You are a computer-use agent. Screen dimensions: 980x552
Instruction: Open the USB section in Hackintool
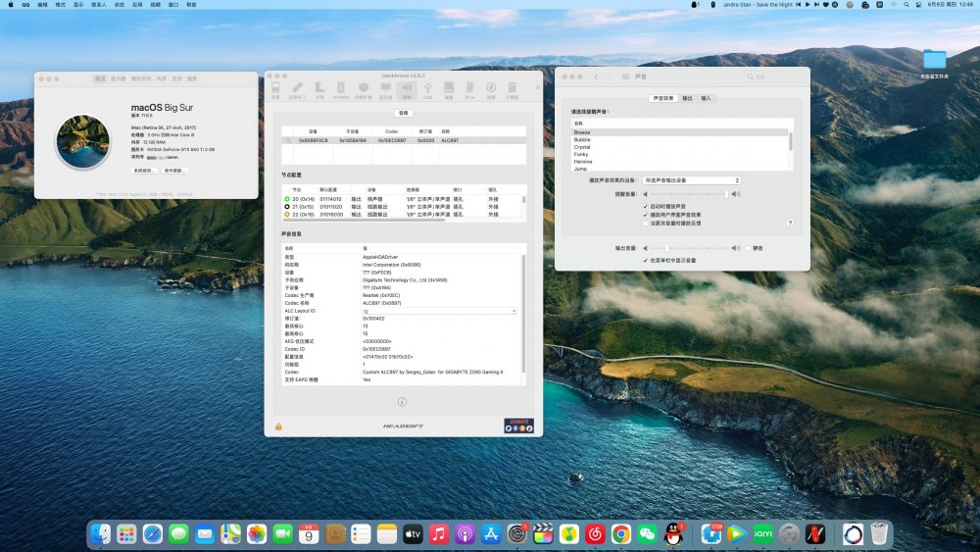tap(427, 90)
